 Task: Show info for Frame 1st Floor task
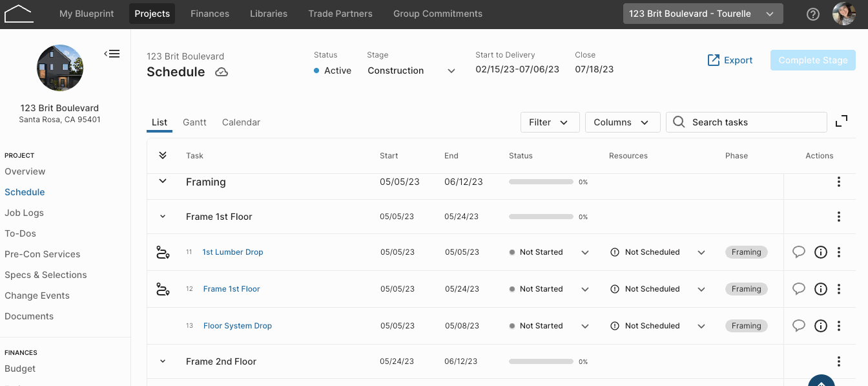820,289
